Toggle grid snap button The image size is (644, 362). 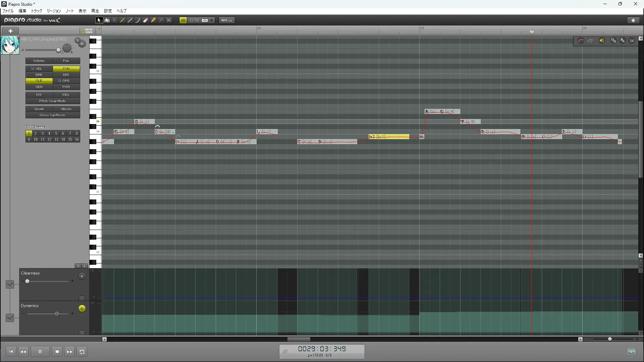click(x=183, y=20)
